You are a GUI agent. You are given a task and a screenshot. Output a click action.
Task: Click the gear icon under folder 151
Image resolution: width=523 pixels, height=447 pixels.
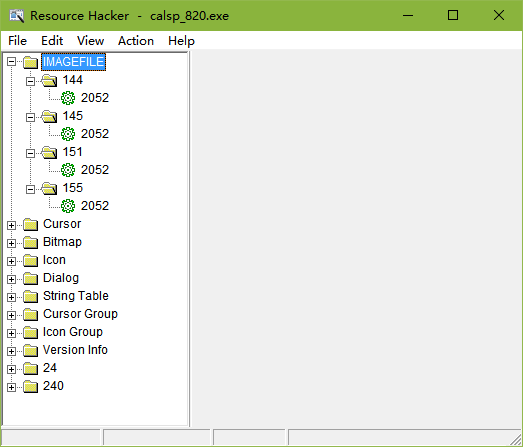(x=68, y=170)
